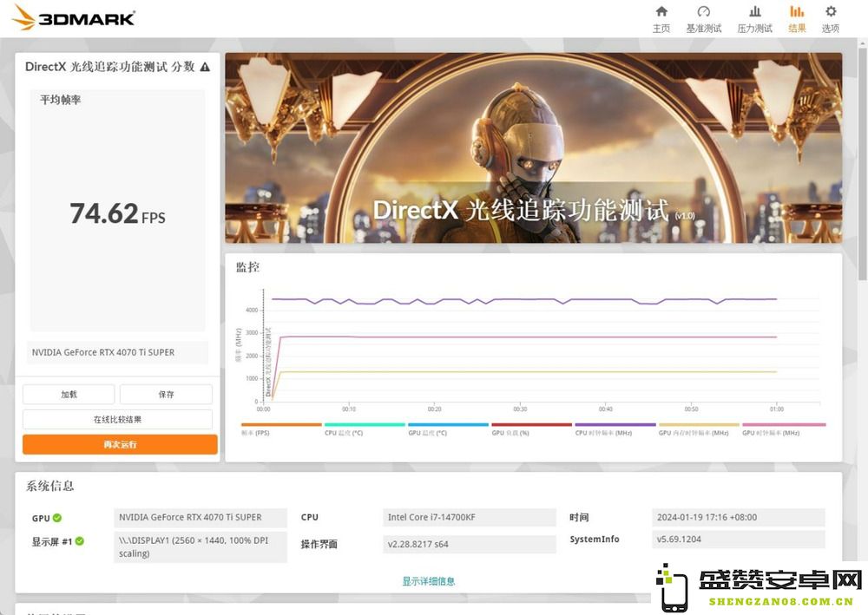Click the vertical scrollbar on the right
This screenshot has width=868, height=615.
pyautogui.click(x=863, y=166)
